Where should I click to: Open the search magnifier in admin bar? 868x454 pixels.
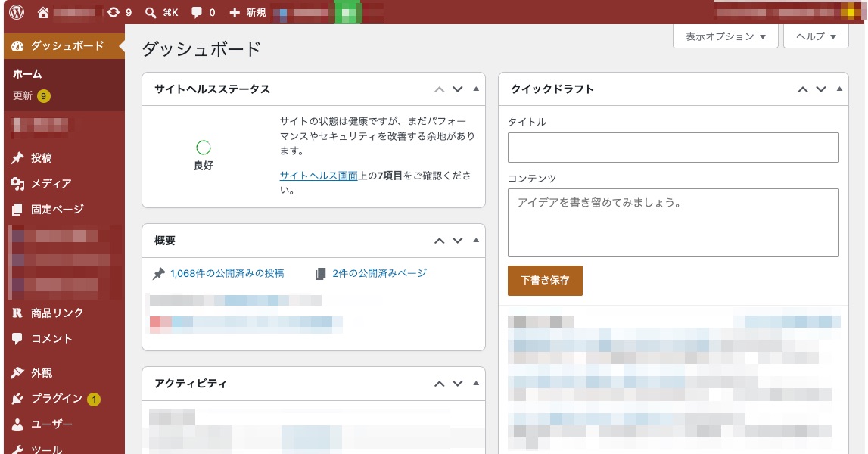(x=150, y=12)
